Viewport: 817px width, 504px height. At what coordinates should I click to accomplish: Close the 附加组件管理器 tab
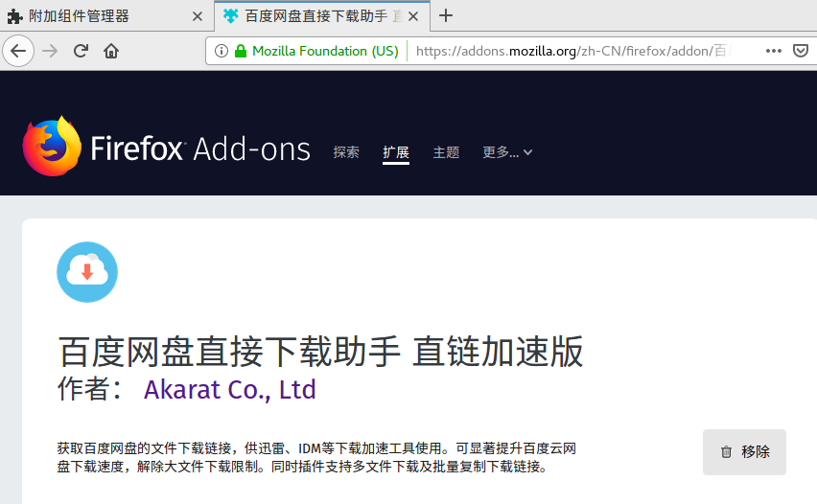click(x=197, y=16)
